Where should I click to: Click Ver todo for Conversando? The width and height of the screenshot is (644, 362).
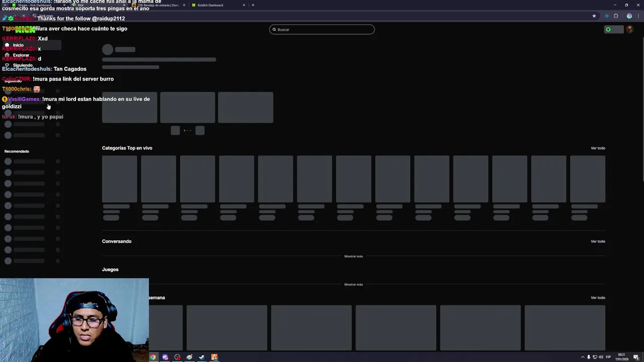(x=598, y=241)
